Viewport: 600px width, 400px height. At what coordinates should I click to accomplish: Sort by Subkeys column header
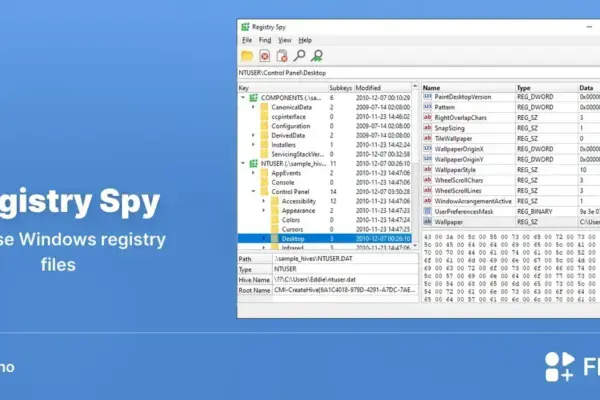pyautogui.click(x=341, y=88)
